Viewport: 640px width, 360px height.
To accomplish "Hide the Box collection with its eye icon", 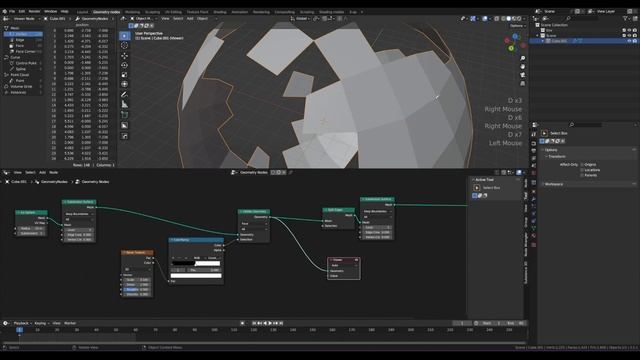I will click(x=629, y=30).
